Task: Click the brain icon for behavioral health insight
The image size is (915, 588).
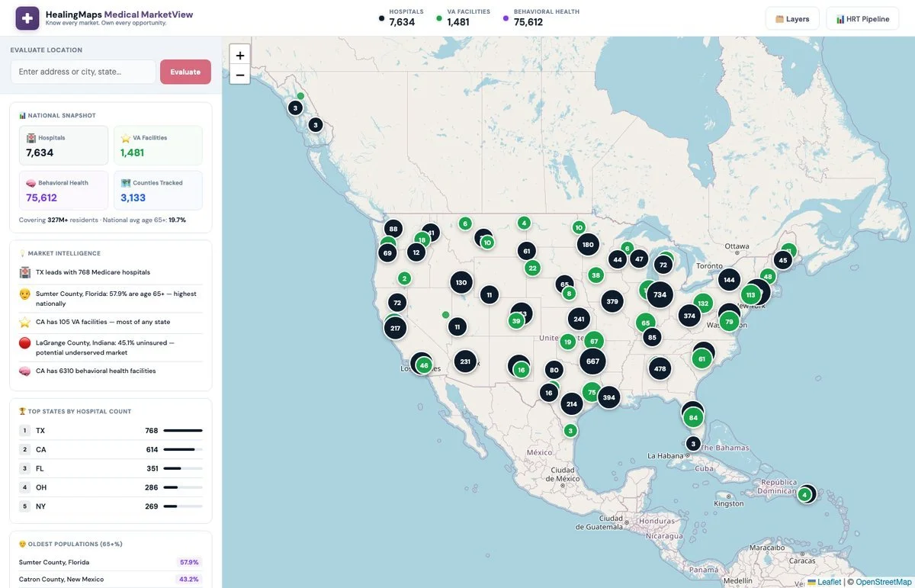Action: 24,371
